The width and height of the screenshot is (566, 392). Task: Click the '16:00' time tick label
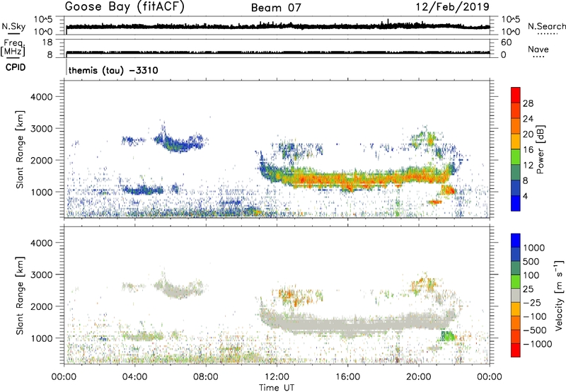pyautogui.click(x=347, y=377)
